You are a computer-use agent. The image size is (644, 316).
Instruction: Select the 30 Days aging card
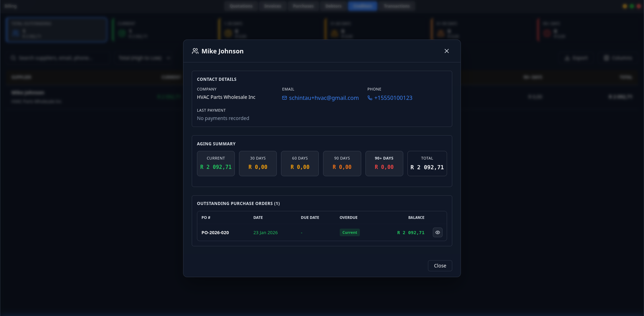[x=258, y=163]
